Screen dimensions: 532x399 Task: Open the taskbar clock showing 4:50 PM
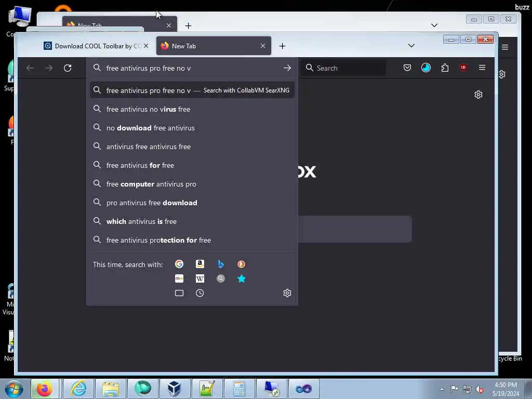click(x=506, y=389)
